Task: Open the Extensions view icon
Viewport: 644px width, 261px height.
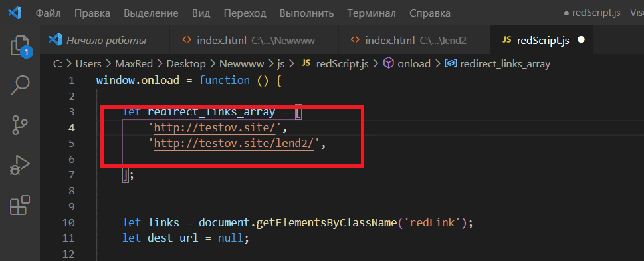Action: 20,206
